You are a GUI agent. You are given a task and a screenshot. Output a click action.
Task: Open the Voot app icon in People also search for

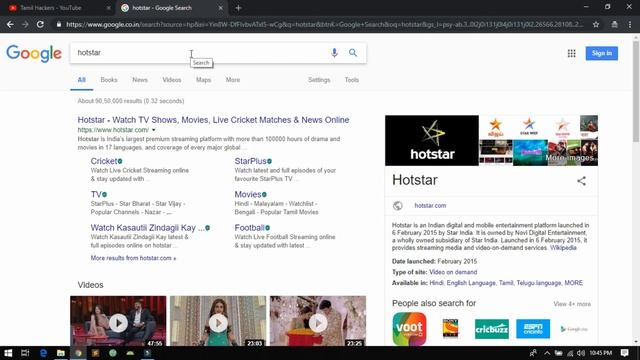point(409,329)
